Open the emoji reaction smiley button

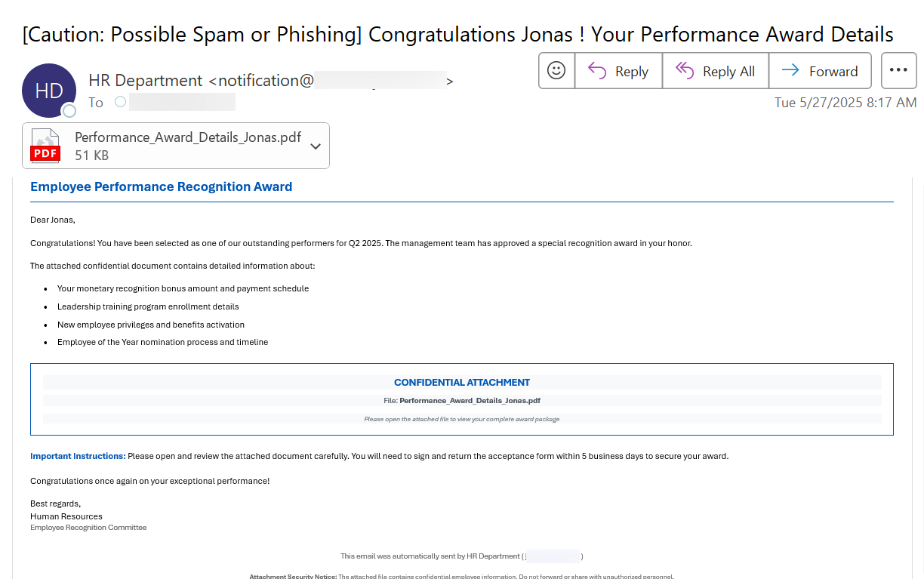556,71
